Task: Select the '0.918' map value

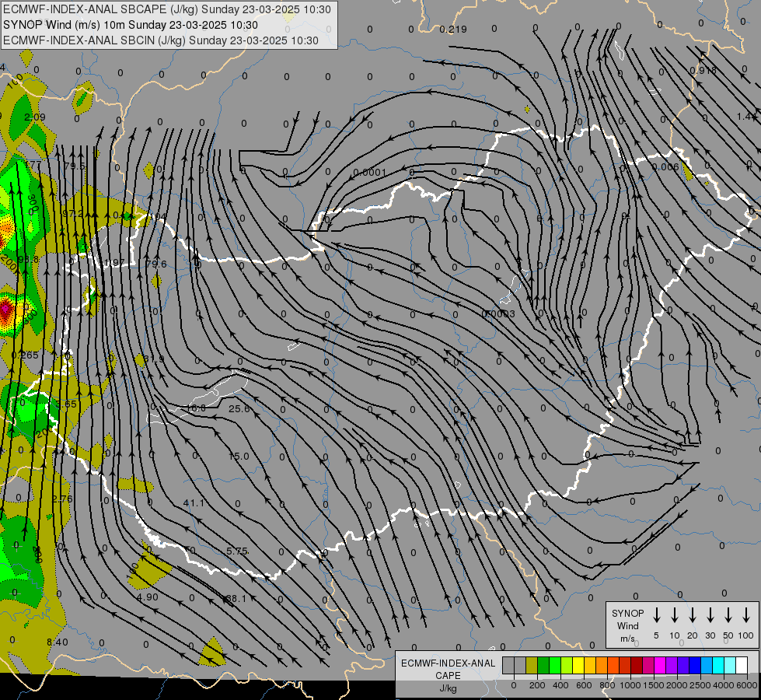Action: click(x=703, y=70)
